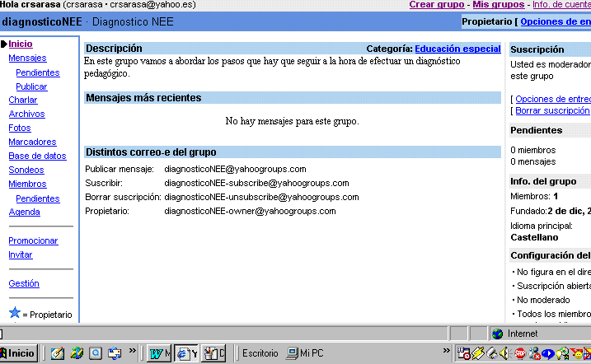
Task: Open Pendientes under Miembros
Action: coord(38,198)
